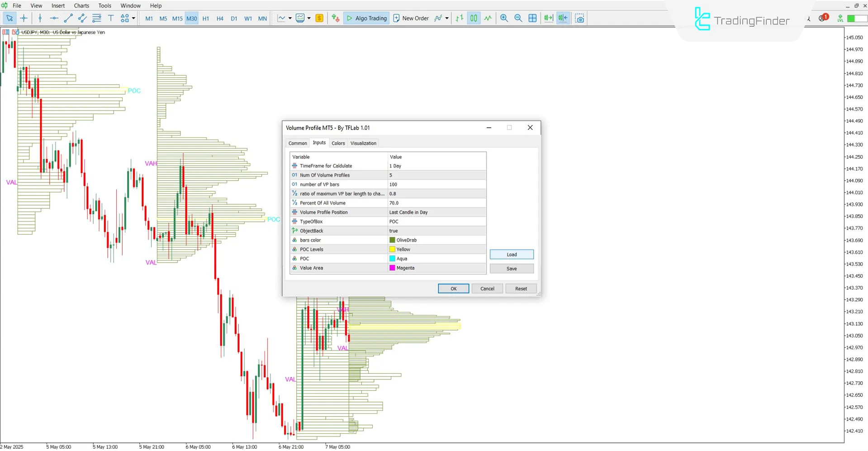This screenshot has width=868, height=451.
Task: Select the Crosshair tool
Action: click(x=24, y=18)
